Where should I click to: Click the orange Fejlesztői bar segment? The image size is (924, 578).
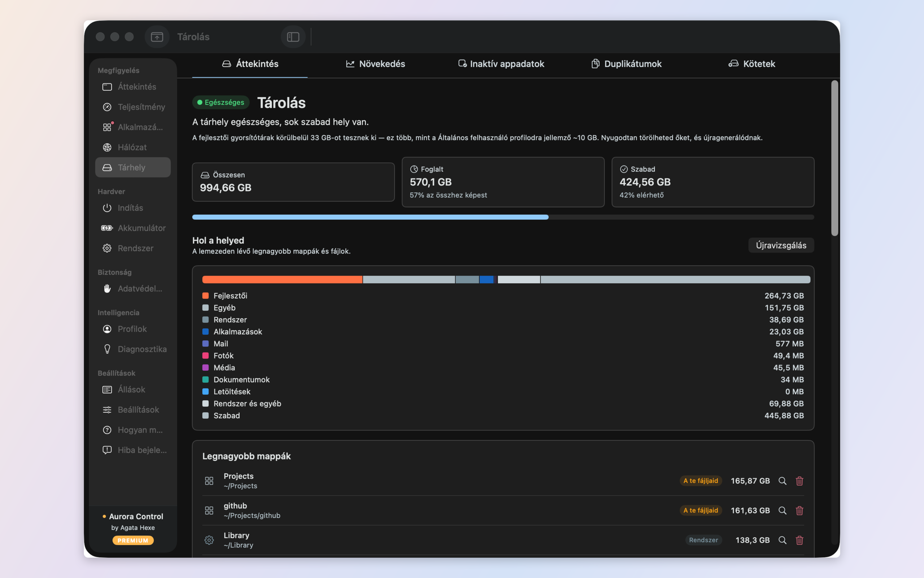pos(282,280)
